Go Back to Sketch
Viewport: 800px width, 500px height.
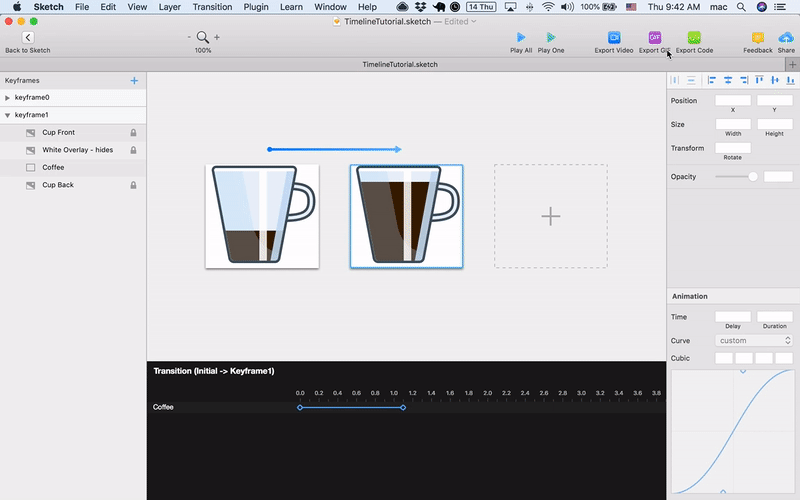click(28, 38)
